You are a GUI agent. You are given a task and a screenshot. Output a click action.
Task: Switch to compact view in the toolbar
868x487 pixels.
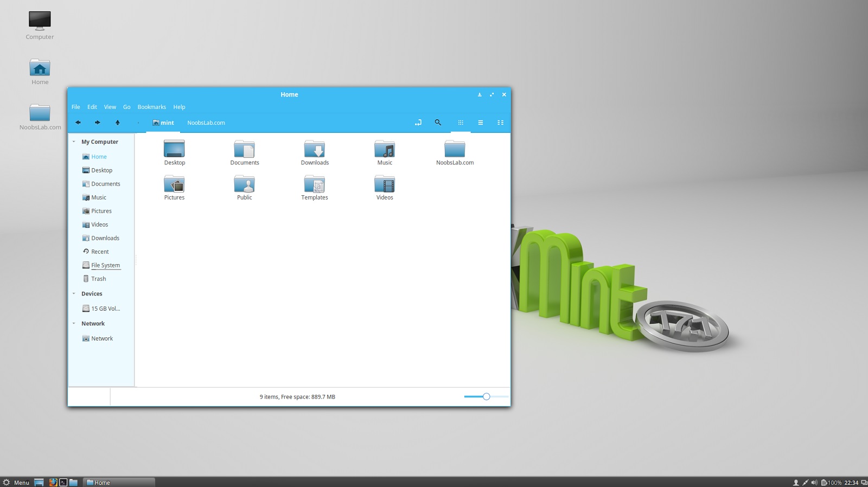click(500, 123)
